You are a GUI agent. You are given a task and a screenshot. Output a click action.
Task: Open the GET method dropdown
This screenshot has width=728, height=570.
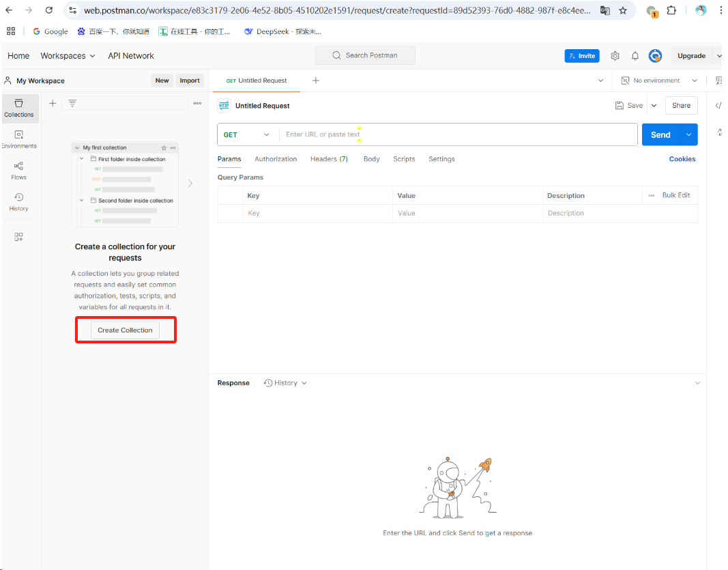[x=246, y=134]
